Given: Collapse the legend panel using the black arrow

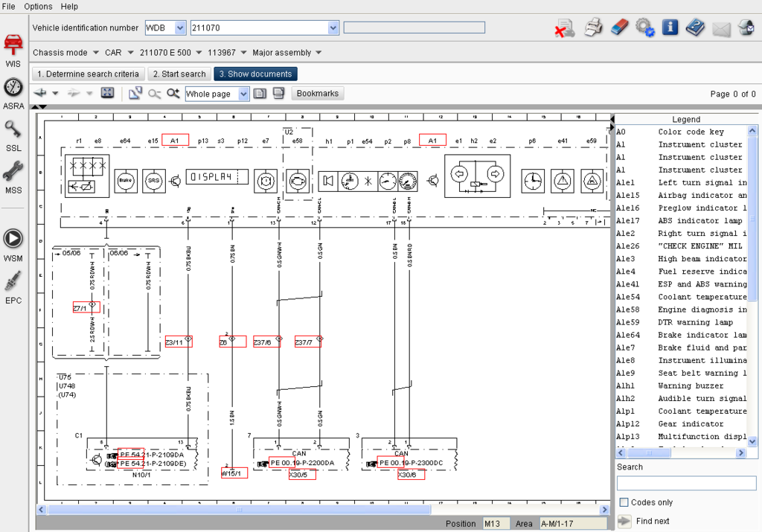Looking at the screenshot, I should click(612, 119).
